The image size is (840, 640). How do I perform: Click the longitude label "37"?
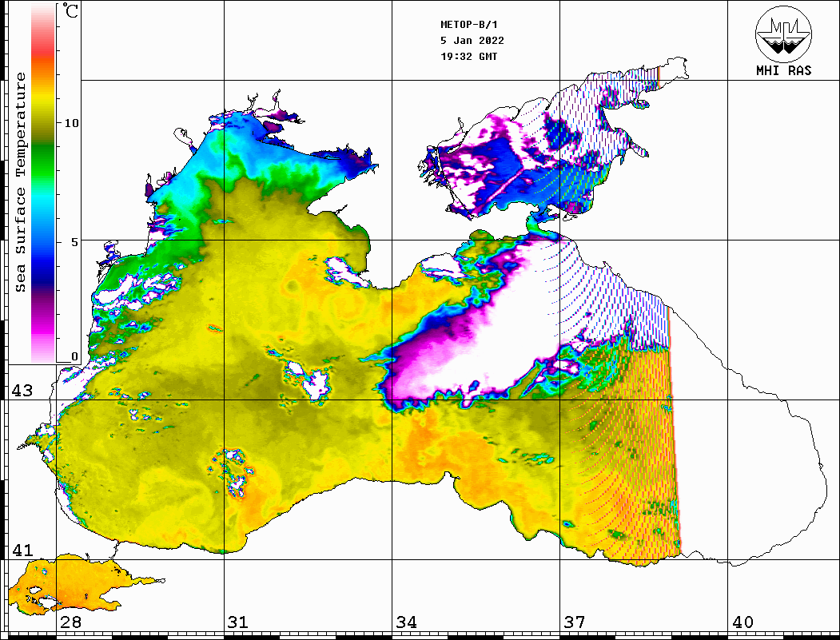[x=575, y=622]
